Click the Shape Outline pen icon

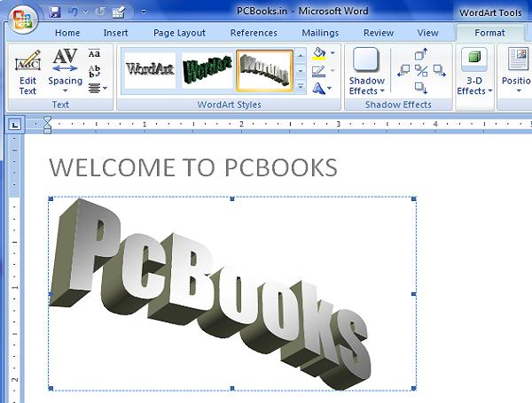click(318, 71)
